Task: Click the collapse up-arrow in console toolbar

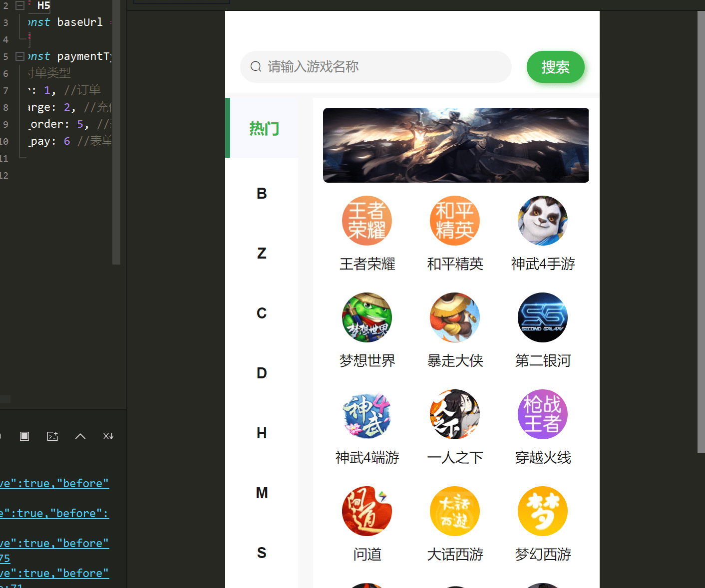Action: 80,436
